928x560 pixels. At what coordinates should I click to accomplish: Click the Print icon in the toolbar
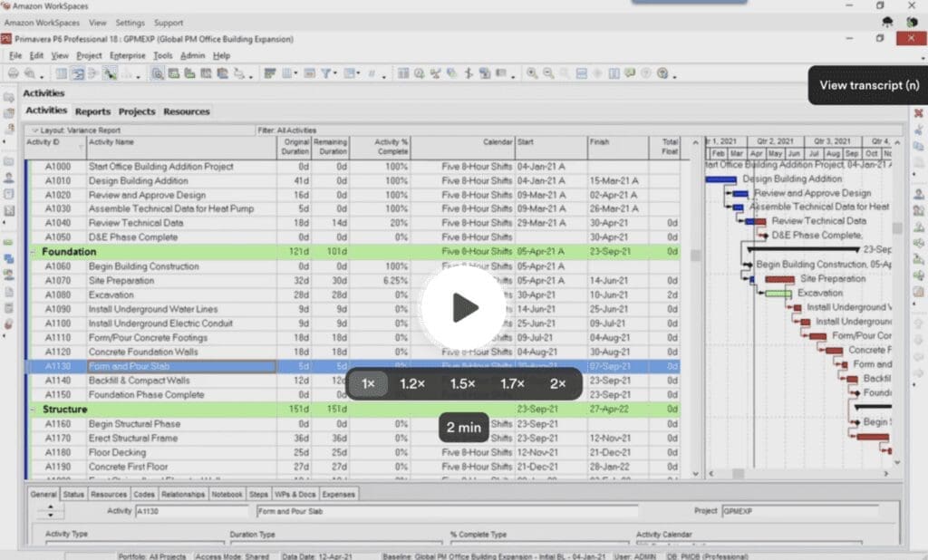pyautogui.click(x=13, y=73)
